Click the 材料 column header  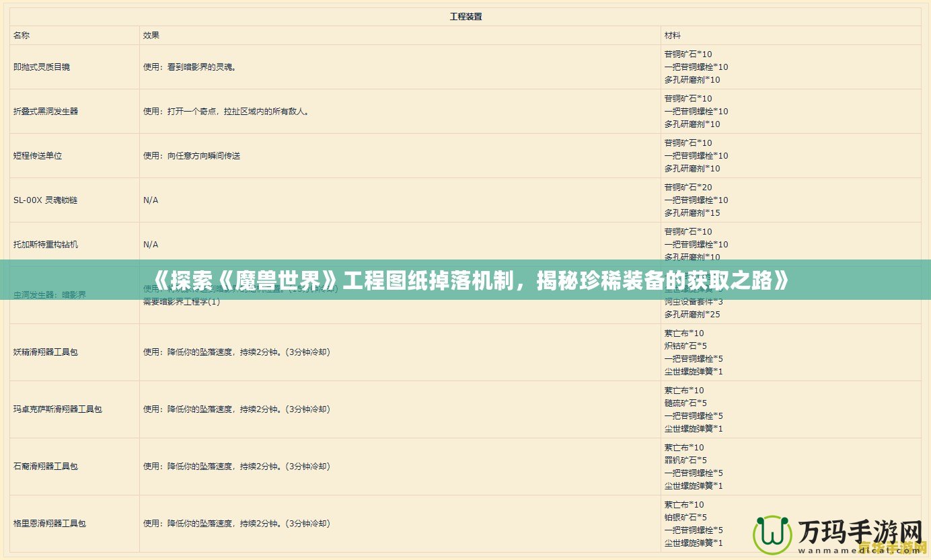point(672,35)
